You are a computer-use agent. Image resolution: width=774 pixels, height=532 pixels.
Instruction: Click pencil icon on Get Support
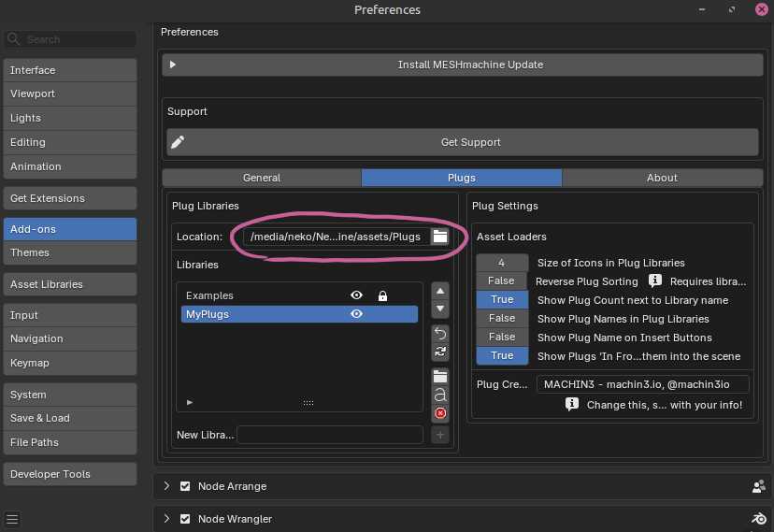(x=178, y=142)
